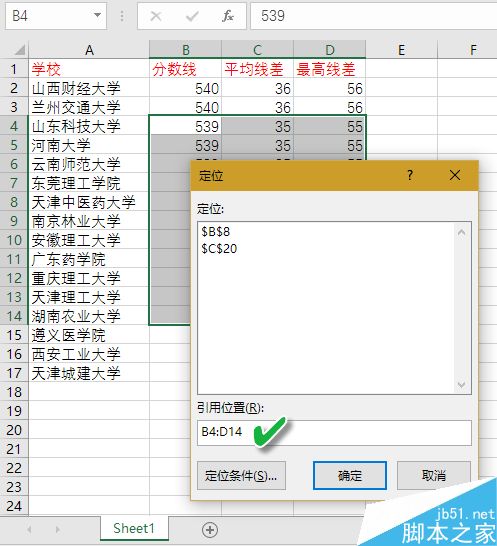Select $B$8 in the 定位 list
Image resolution: width=497 pixels, height=546 pixels.
pos(216,232)
